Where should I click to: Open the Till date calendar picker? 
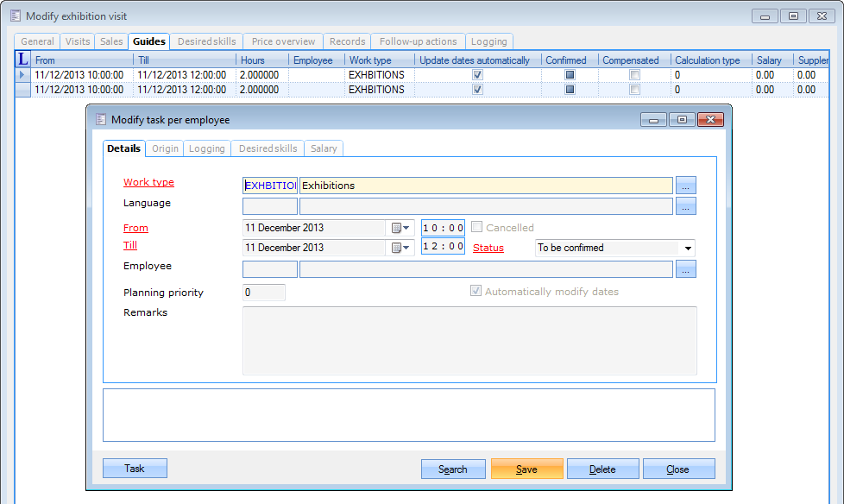pyautogui.click(x=400, y=248)
